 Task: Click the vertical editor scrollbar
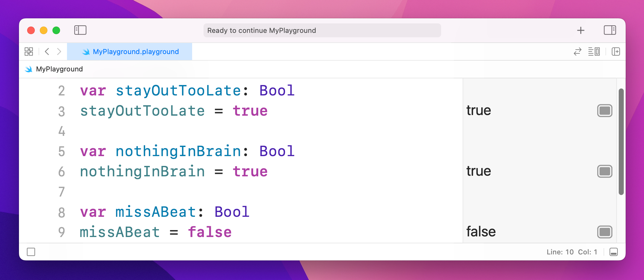click(621, 142)
